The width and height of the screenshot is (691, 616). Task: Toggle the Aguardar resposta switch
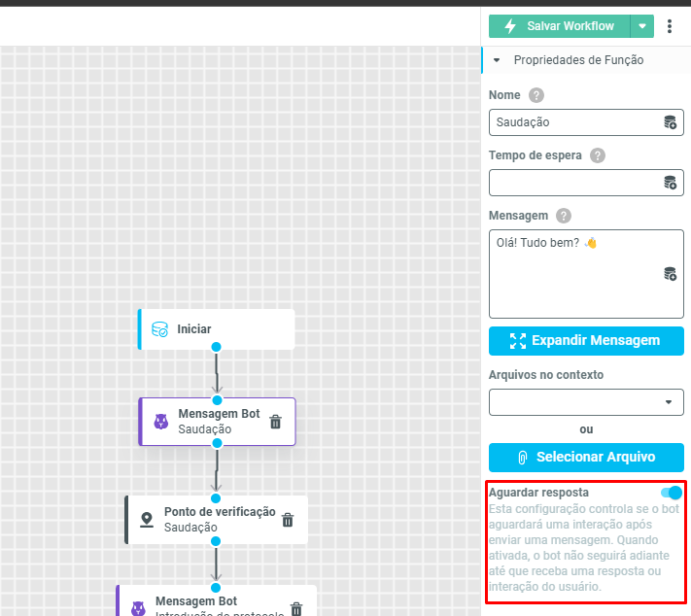click(670, 494)
